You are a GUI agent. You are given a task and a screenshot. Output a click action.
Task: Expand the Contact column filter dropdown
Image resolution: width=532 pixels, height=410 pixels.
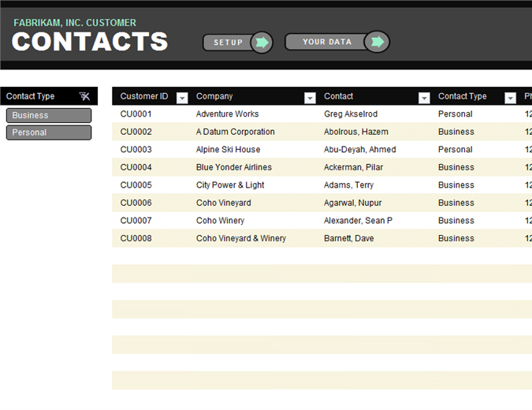tap(424, 98)
